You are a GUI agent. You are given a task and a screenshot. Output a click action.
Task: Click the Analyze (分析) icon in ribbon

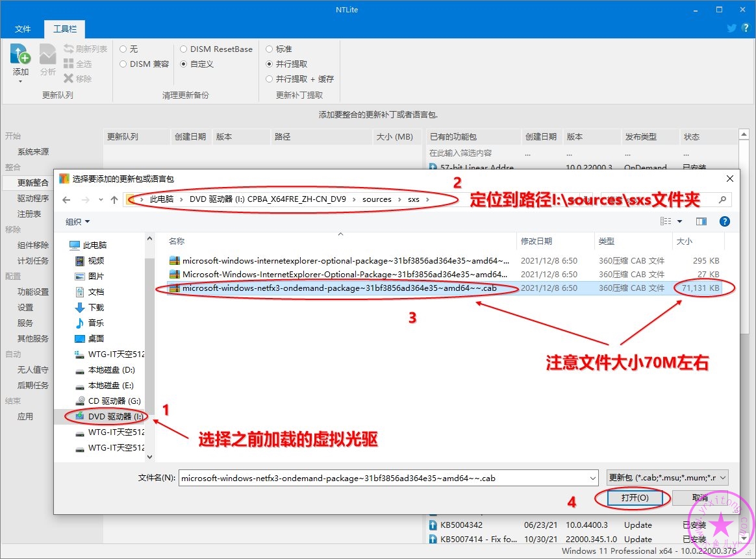(x=47, y=54)
